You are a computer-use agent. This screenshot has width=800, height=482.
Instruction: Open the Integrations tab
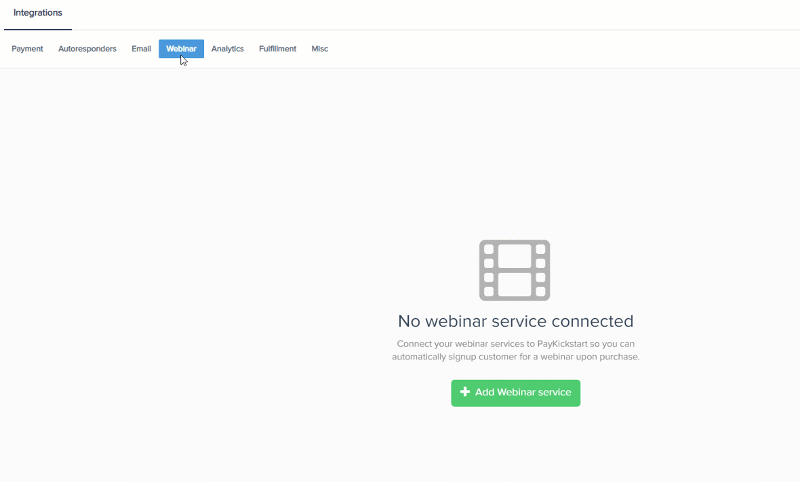(38, 13)
